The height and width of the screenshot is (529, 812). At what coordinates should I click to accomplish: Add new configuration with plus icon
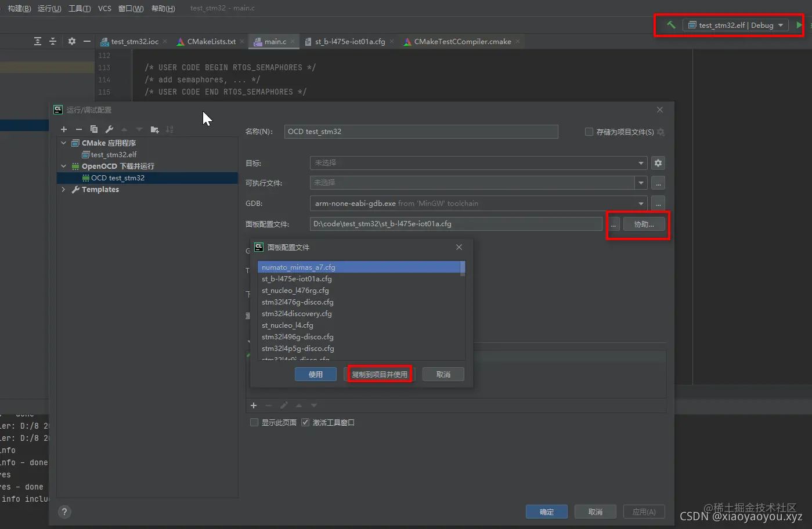(64, 129)
